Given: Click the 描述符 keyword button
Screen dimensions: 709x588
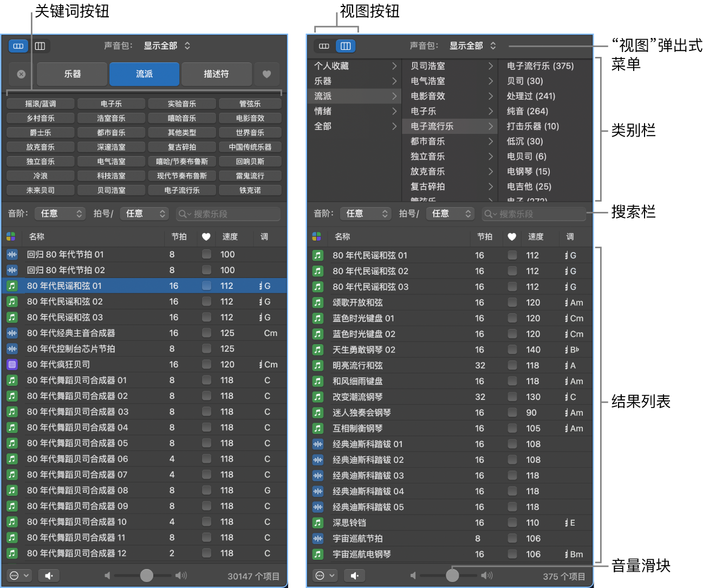Looking at the screenshot, I should click(217, 74).
